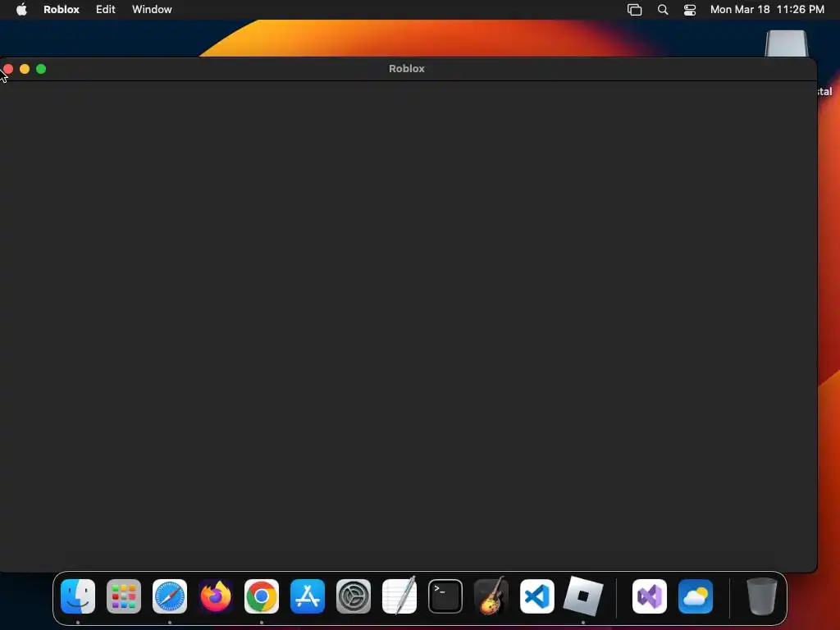Open GarageBand from the Dock
The height and width of the screenshot is (630, 840).
[x=491, y=596]
